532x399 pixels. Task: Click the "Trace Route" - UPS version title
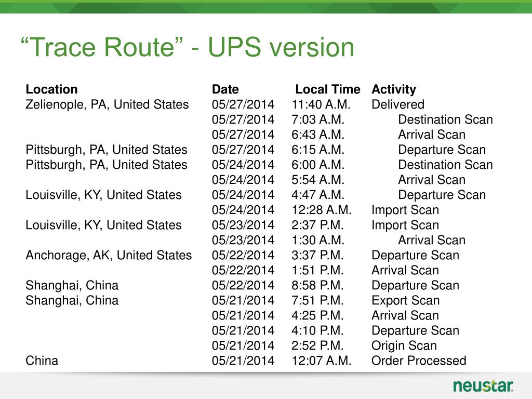point(188,47)
